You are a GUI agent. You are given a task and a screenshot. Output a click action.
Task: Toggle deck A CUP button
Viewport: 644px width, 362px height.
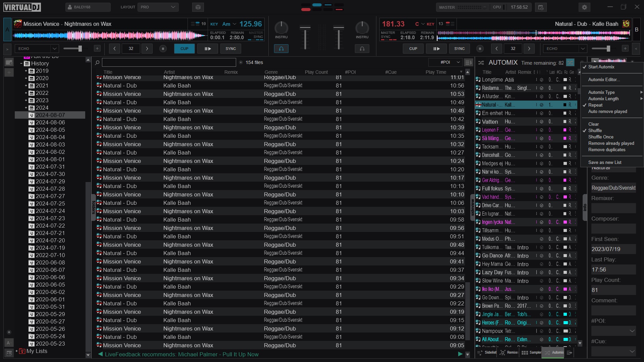point(184,49)
